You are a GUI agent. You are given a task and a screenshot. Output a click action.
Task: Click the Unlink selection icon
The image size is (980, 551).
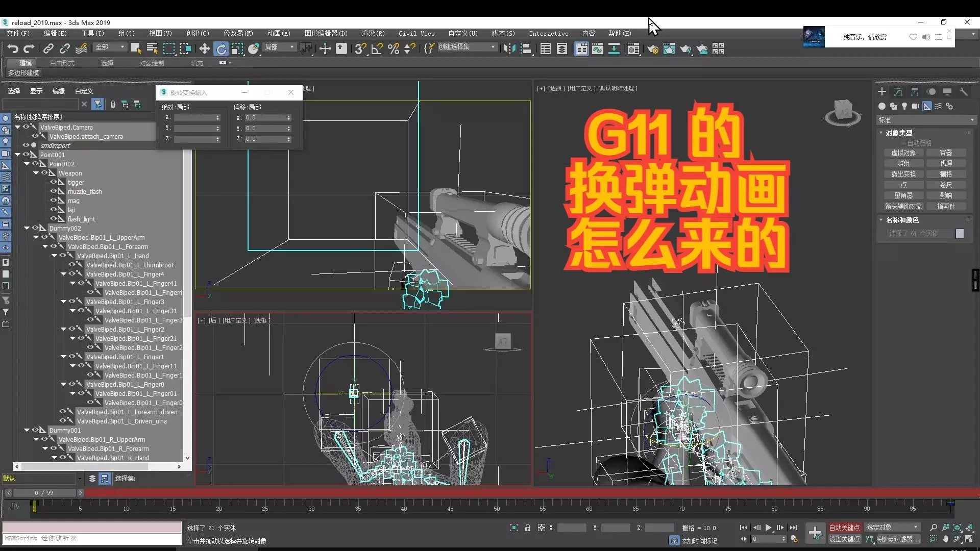click(x=64, y=48)
